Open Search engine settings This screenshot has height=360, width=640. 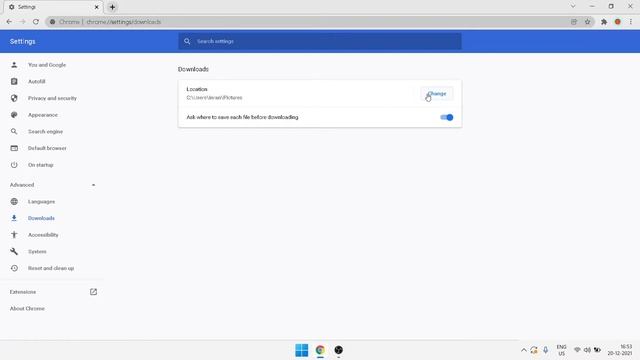pos(45,132)
